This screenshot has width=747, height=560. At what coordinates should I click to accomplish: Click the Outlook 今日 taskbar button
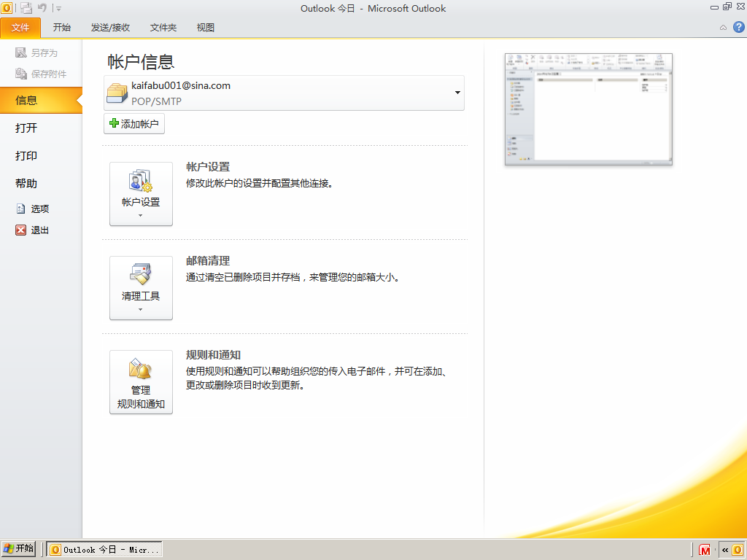tap(104, 550)
